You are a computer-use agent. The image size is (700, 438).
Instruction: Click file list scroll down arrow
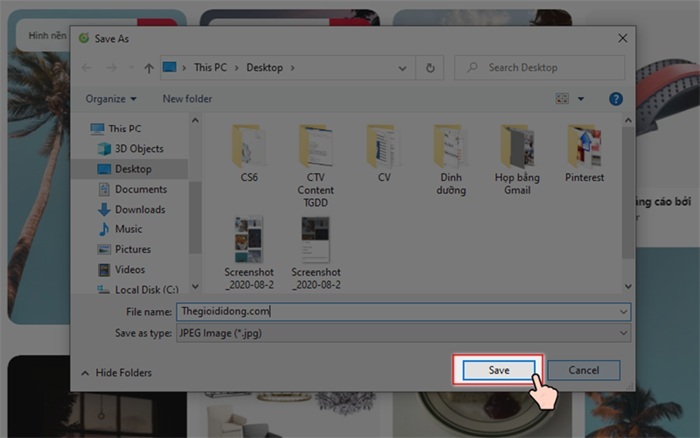[628, 287]
